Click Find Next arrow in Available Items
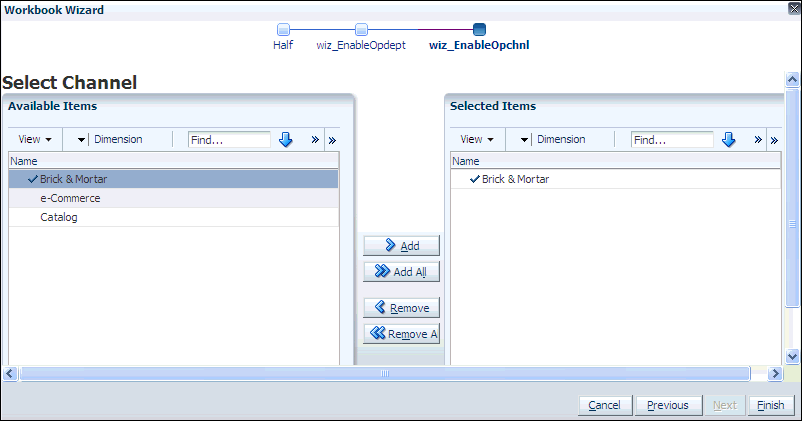This screenshot has width=802, height=421. [285, 140]
